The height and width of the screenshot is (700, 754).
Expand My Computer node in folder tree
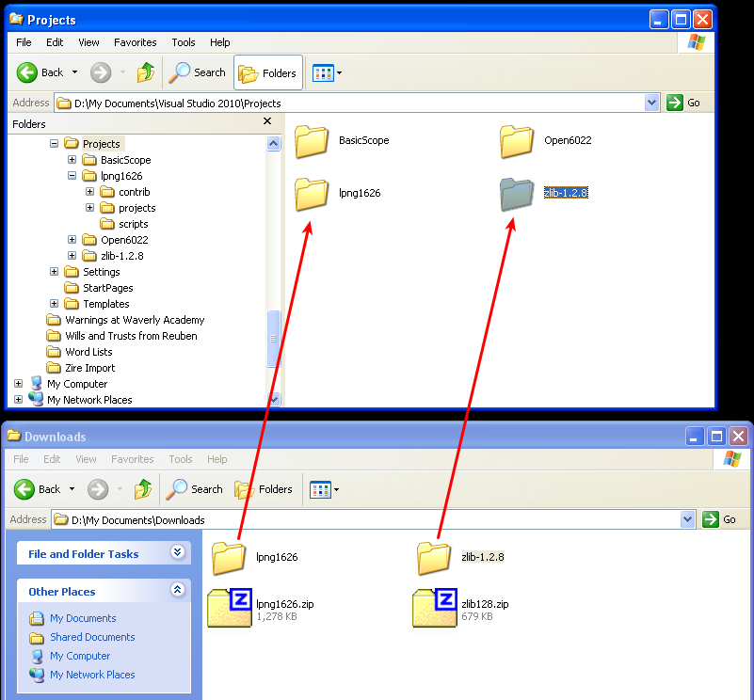(18, 383)
